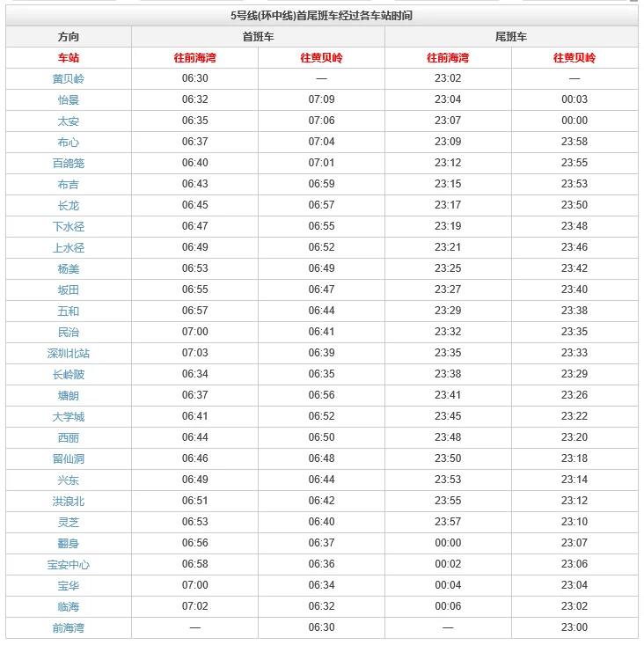Open the 坂田 station link
Screen dimensions: 644x645
coord(69,290)
